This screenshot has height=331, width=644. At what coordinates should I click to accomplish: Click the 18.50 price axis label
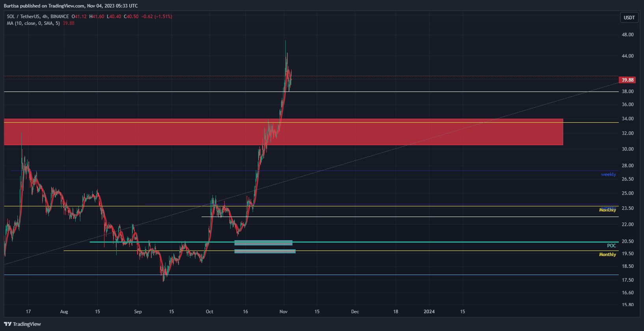coord(627,266)
